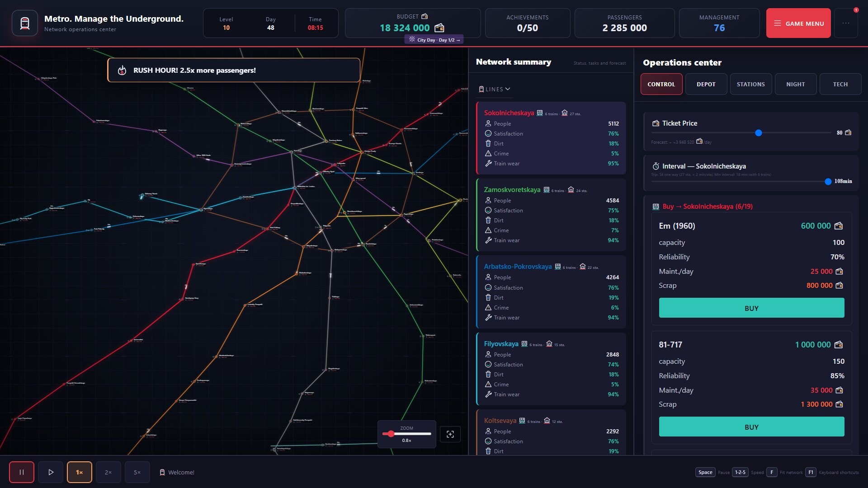Click the Management 76 panel
The image size is (868, 488).
[719, 23]
